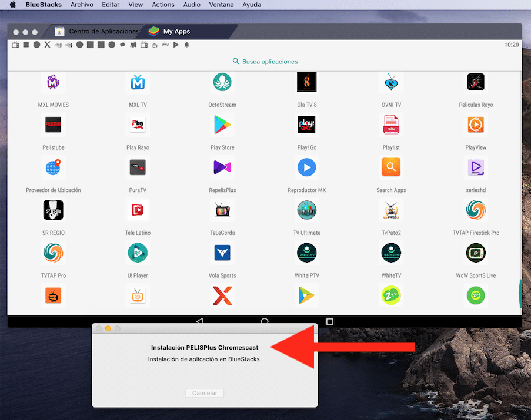Viewport: 531px width, 420px height.
Task: Open the Vola Sports app
Action: tap(222, 253)
